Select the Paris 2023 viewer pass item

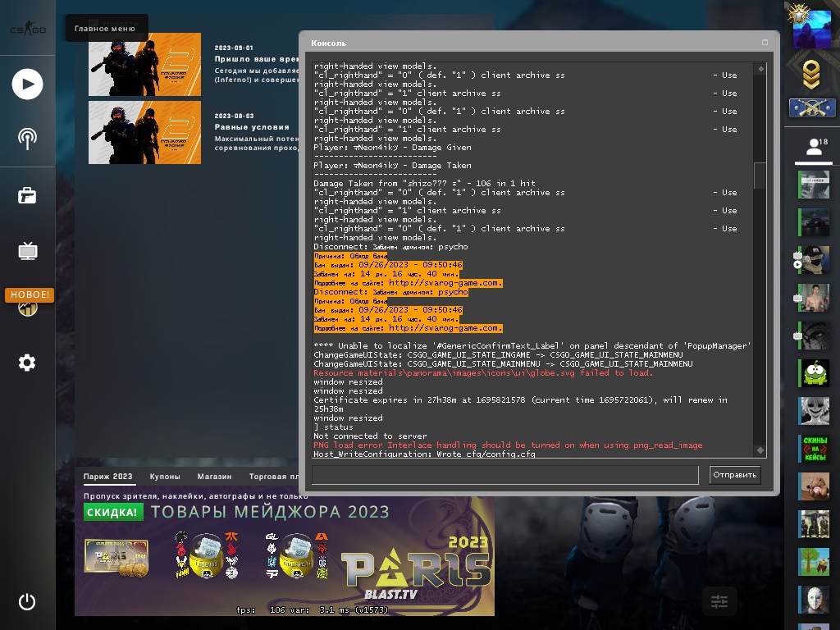pos(116,559)
